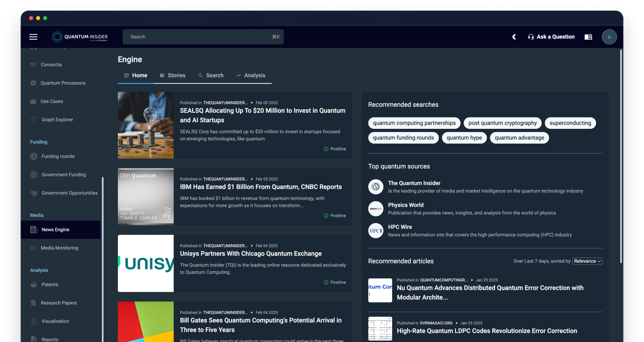Click the Nu Quantum article thumbnail

click(x=380, y=290)
